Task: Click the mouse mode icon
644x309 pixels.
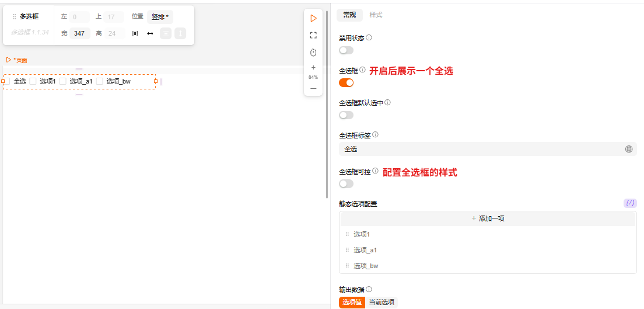Action: point(313,53)
